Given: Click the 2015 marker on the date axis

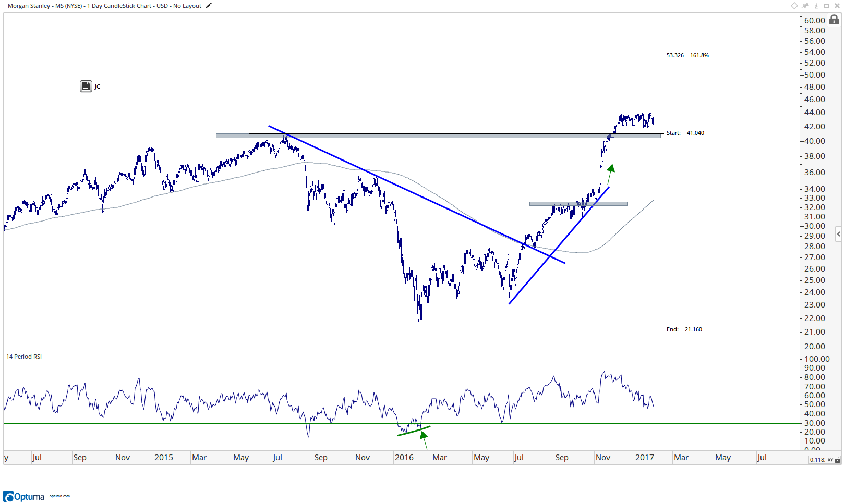Looking at the screenshot, I should 163,458.
